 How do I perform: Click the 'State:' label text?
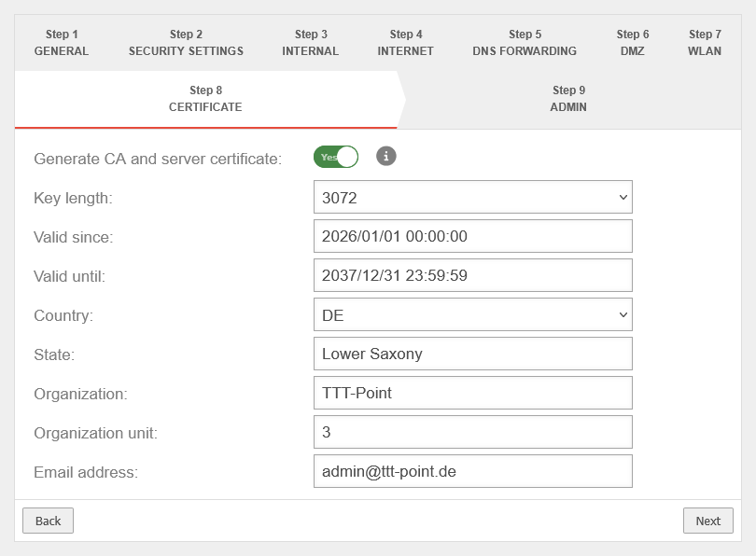[x=54, y=354]
